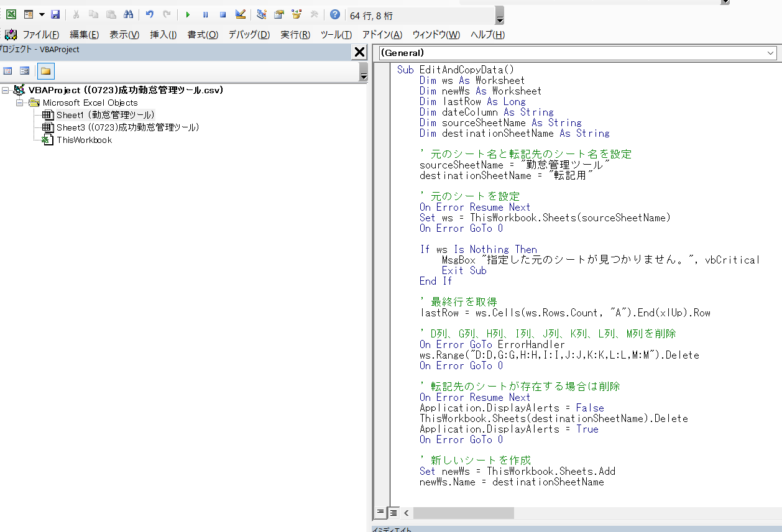The height and width of the screenshot is (532, 782).
Task: Click the sourceSheetName = "勤怠管理ツール" line
Action: coord(515,165)
